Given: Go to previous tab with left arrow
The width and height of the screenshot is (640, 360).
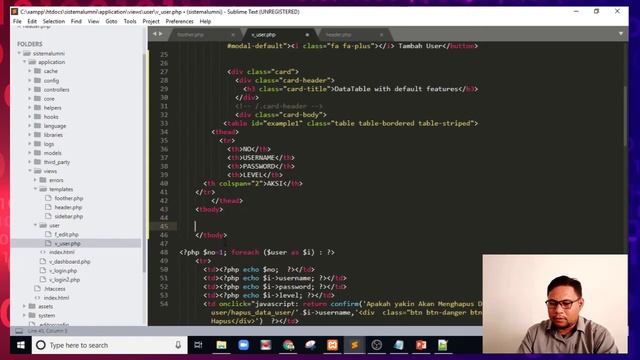Looking at the screenshot, I should point(155,34).
